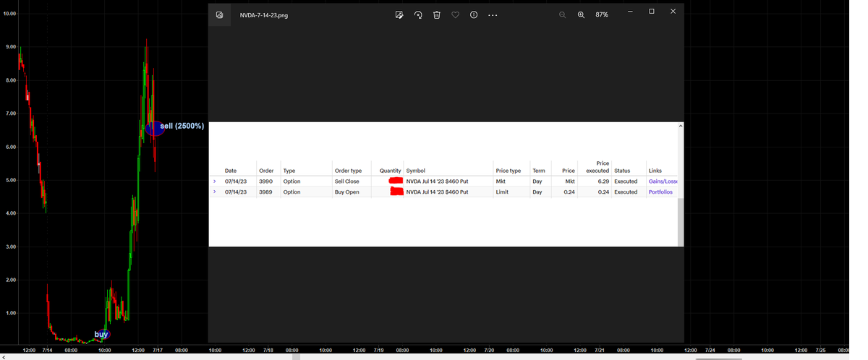Click the Symbol column header
Image resolution: width=868 pixels, height=360 pixels.
[x=416, y=171]
